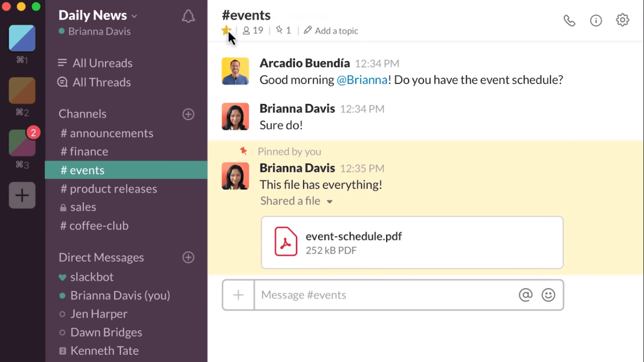Click the @Brianna mention

pos(362,80)
